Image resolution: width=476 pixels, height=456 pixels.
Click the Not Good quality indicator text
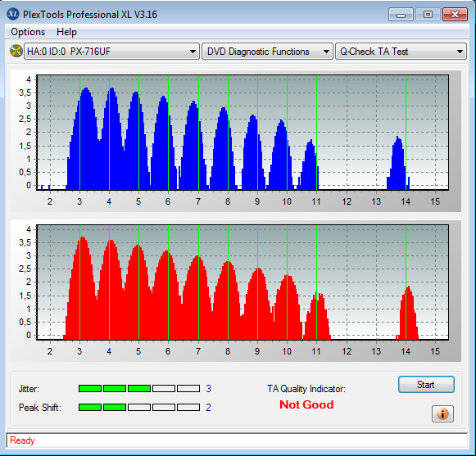tap(306, 404)
